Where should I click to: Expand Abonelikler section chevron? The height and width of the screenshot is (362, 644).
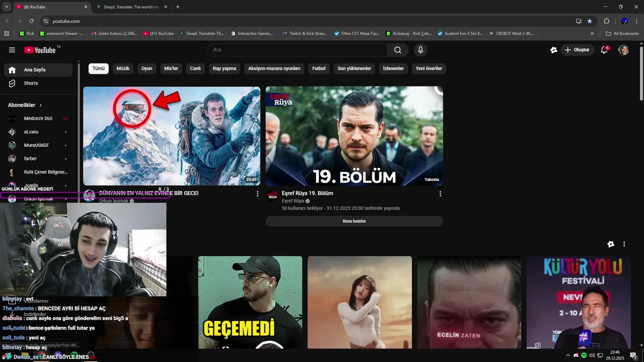(x=41, y=105)
